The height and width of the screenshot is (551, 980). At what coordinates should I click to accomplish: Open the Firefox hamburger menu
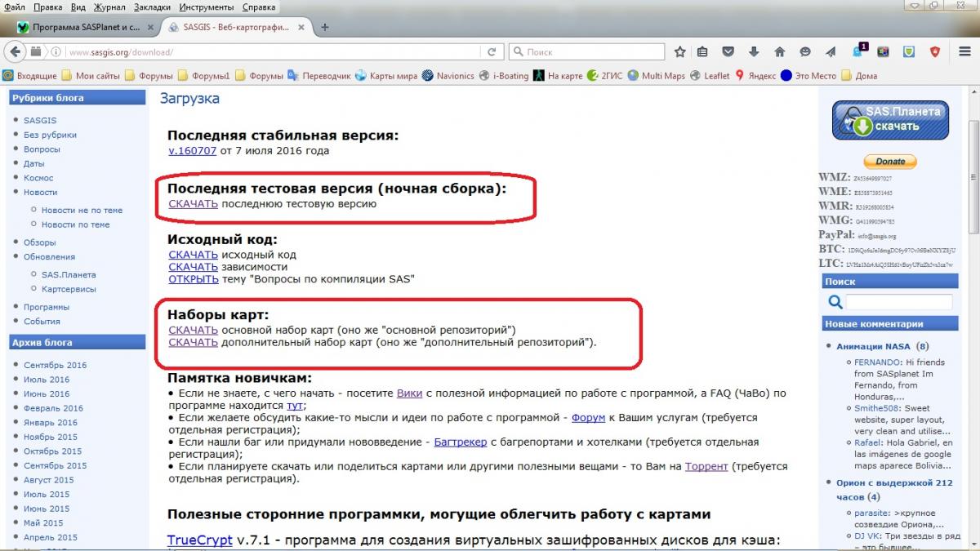[964, 51]
